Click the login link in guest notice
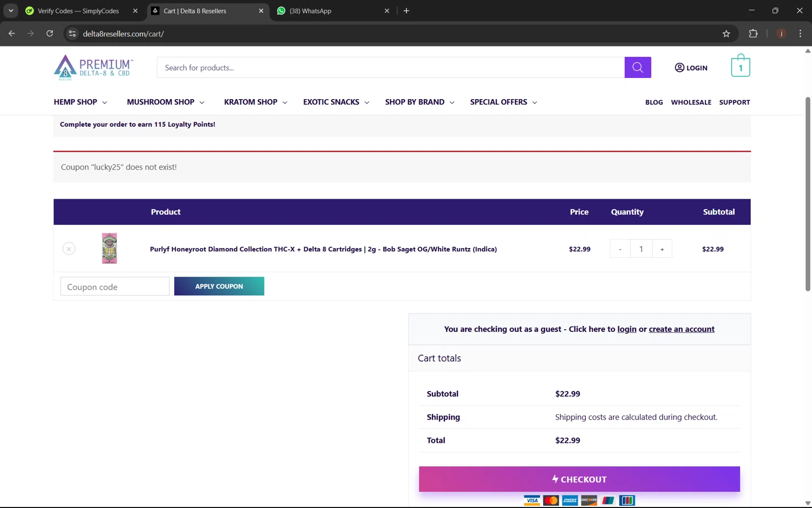Viewport: 812px width, 508px height. click(627, 329)
